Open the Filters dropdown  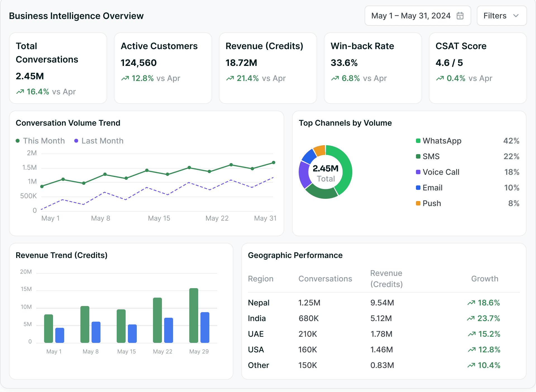(502, 16)
